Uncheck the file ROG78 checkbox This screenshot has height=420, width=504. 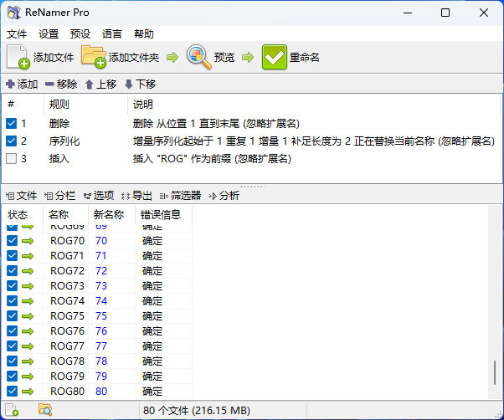[x=13, y=361]
